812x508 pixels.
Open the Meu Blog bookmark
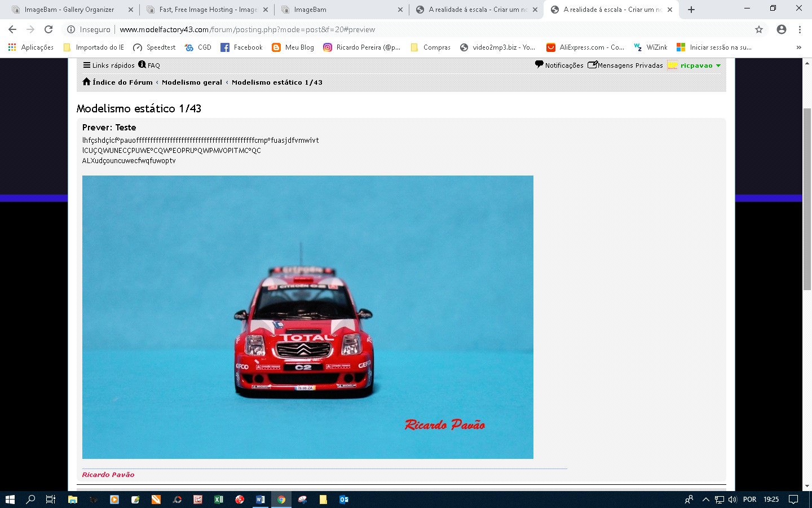click(293, 47)
